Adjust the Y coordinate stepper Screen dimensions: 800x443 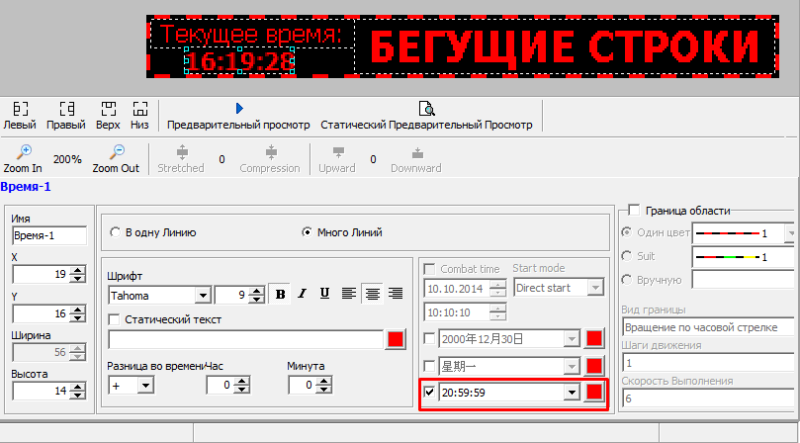click(x=78, y=314)
